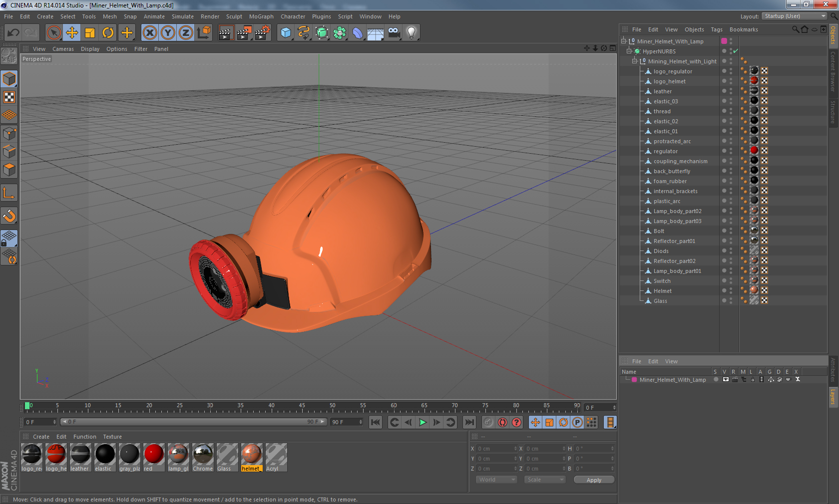Activate the Scale tool icon
This screenshot has width=839, height=504.
[90, 33]
